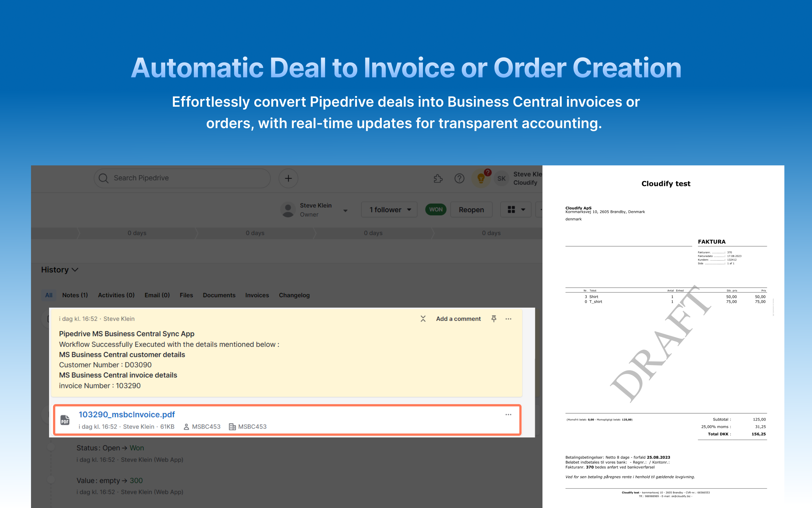
Task: Collapse the History section chevron
Action: click(x=75, y=270)
